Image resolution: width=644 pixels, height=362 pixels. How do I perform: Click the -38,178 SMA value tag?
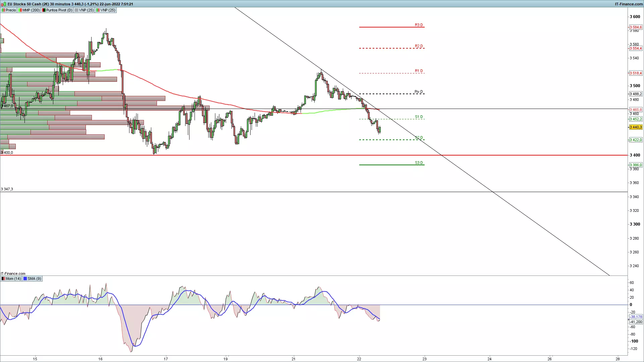click(636, 317)
